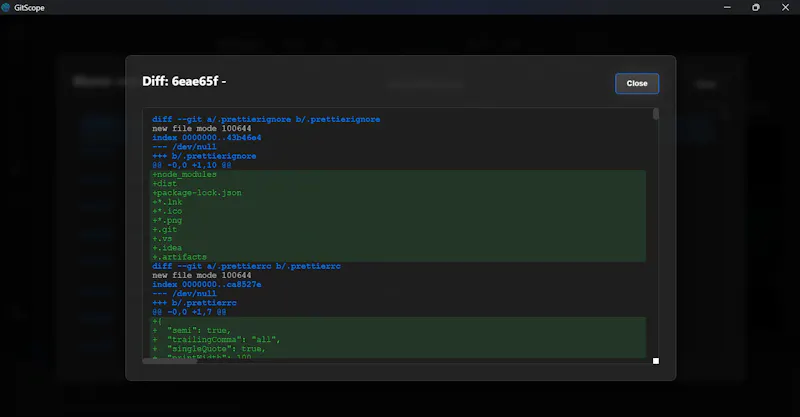800x417 pixels.
Task: Click the '@@ -0,0 +1,10 @@' hunk header
Action: (x=192, y=165)
